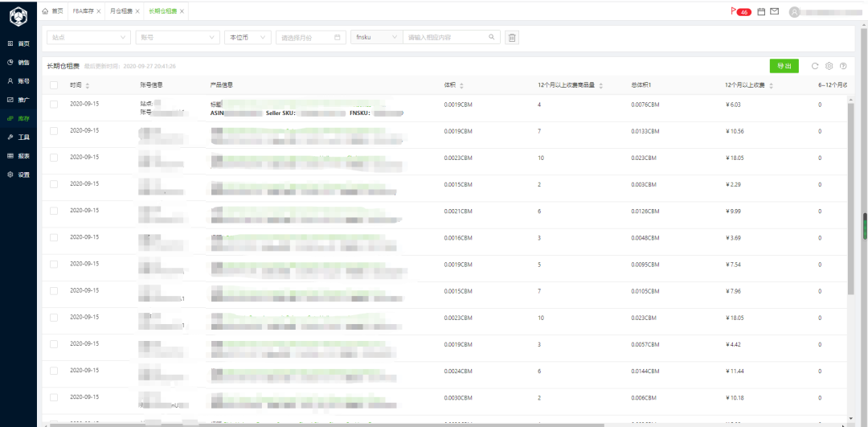This screenshot has width=868, height=427.
Task: Click the 0.0133CBM total volume cell
Action: coord(645,131)
